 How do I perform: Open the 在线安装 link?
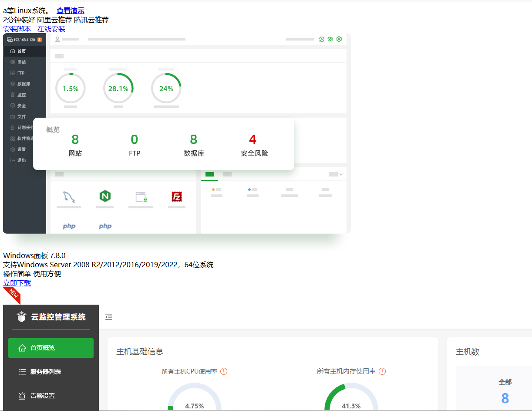click(x=51, y=29)
